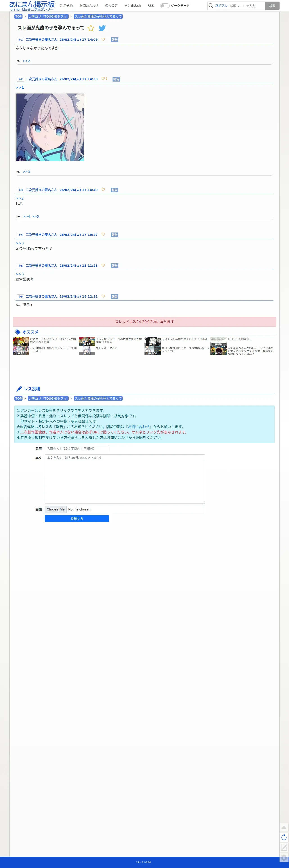Open 利用規約 in top navigation

pyautogui.click(x=66, y=6)
